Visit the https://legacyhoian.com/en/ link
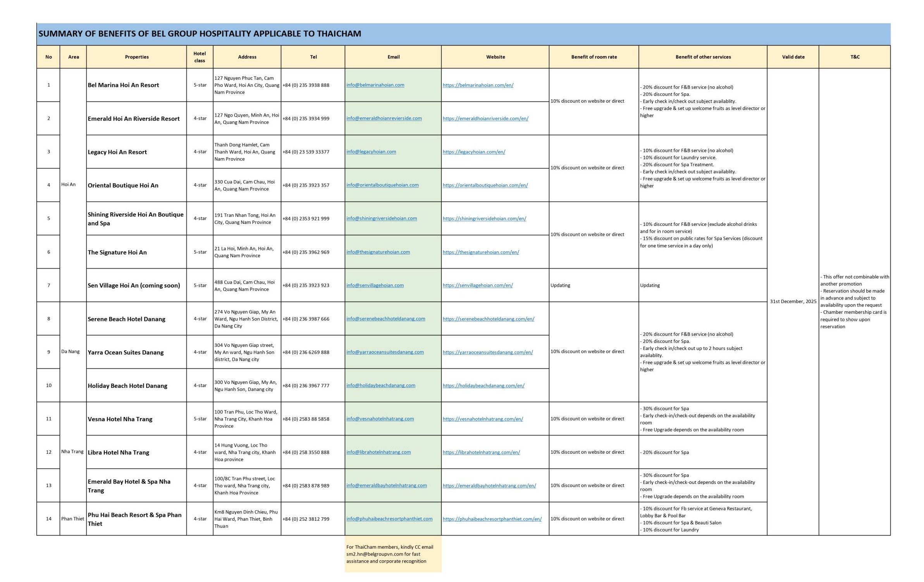This screenshot has width=924, height=582. [x=474, y=152]
